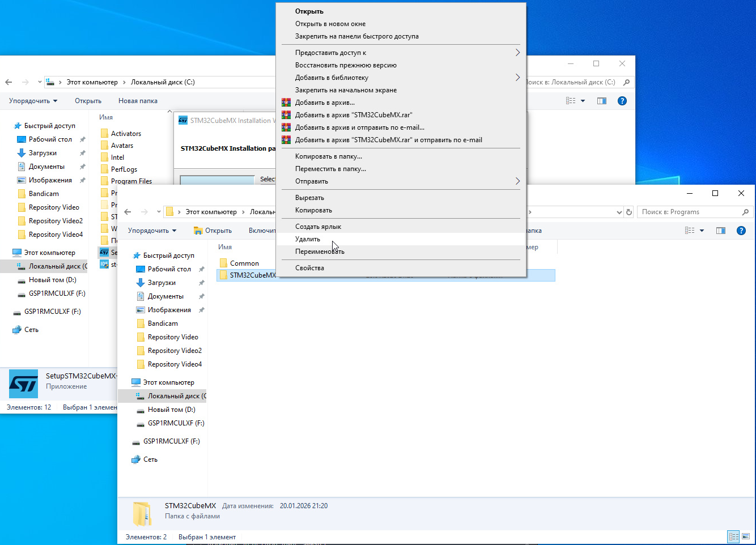Open Упорядочить dropdown in Programs window

tap(152, 231)
